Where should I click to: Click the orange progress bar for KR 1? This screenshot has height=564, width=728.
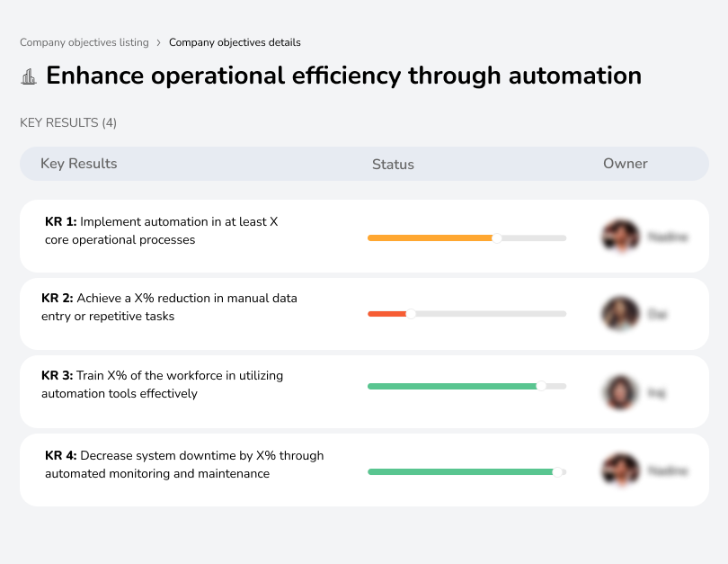[x=430, y=237]
